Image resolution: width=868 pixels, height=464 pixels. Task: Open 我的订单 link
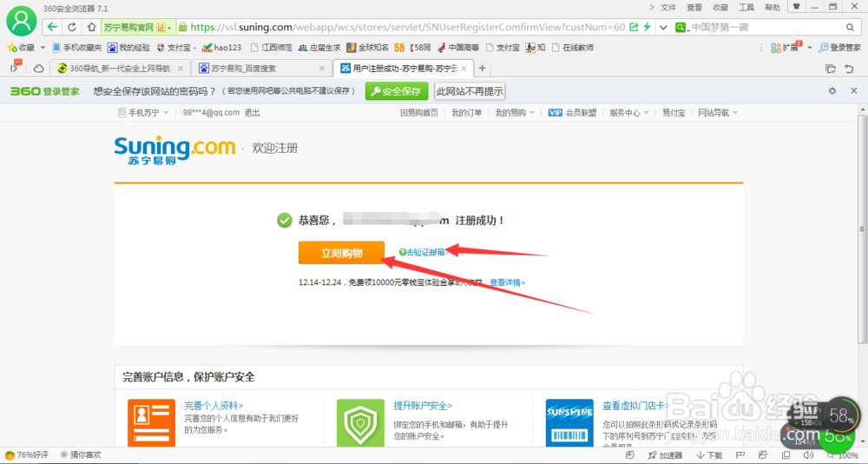(467, 113)
